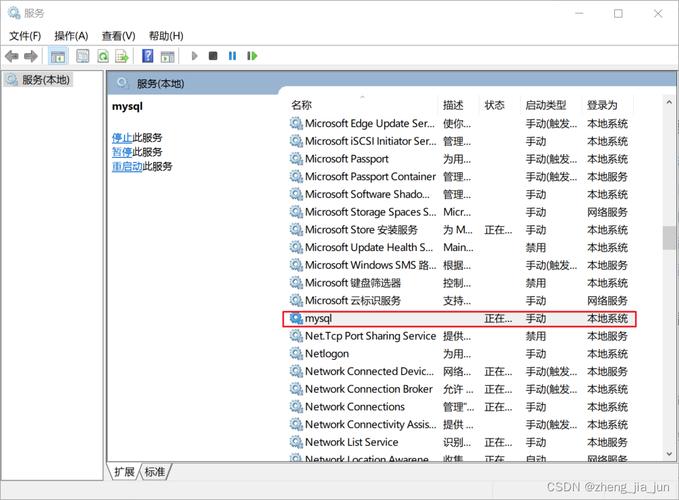The height and width of the screenshot is (500, 679).
Task: Select the Network Connected Devic... row
Action: [x=459, y=371]
